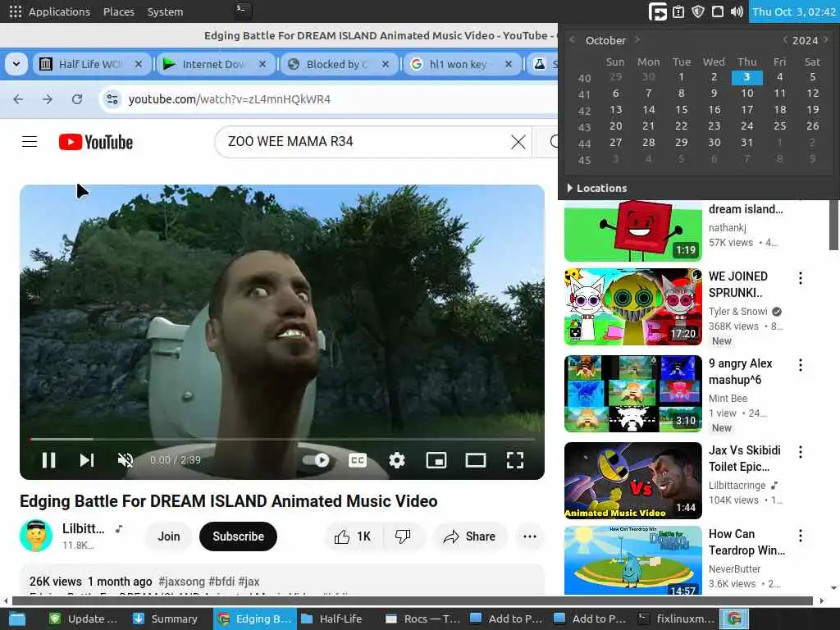Open more actions ellipsis under video
Image resolution: width=840 pixels, height=630 pixels.
pos(530,536)
